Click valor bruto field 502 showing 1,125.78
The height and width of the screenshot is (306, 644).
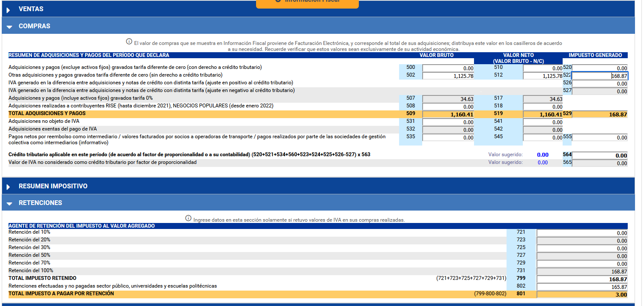coord(448,76)
